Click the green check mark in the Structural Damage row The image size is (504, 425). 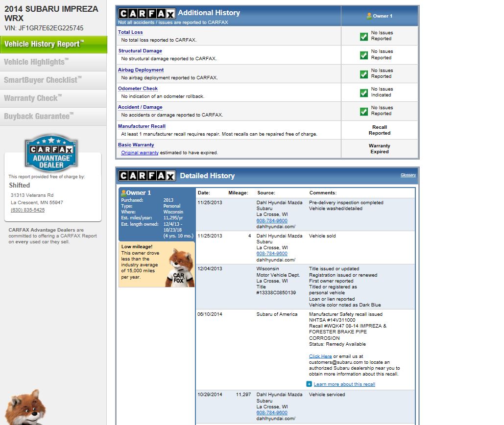[x=364, y=55]
